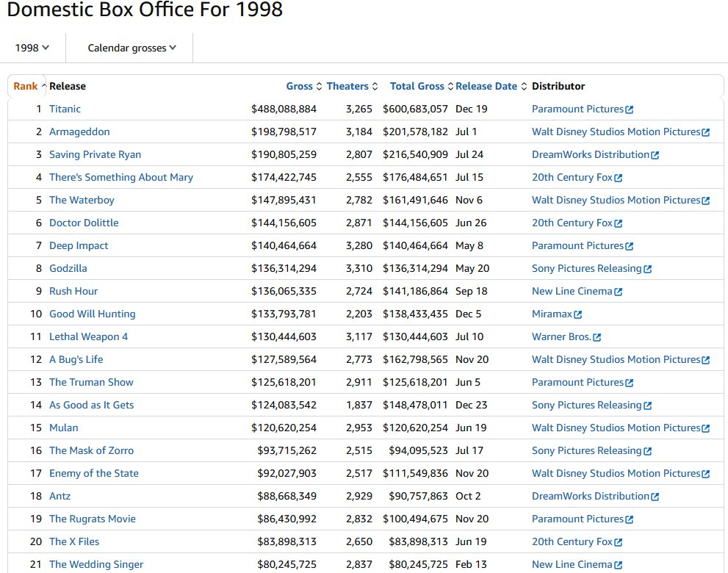Open The Mask of Zorro link
Screen dimensions: 728x573
92,450
